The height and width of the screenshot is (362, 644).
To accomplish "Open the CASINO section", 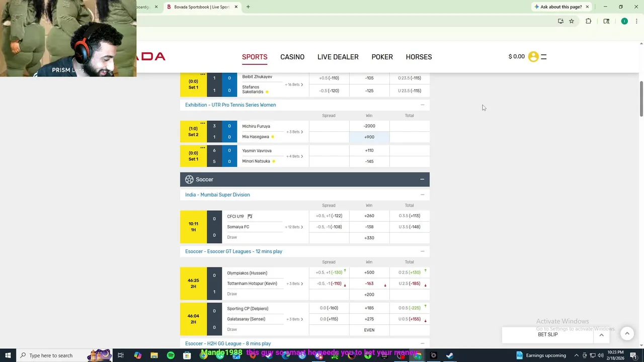I will [x=292, y=57].
